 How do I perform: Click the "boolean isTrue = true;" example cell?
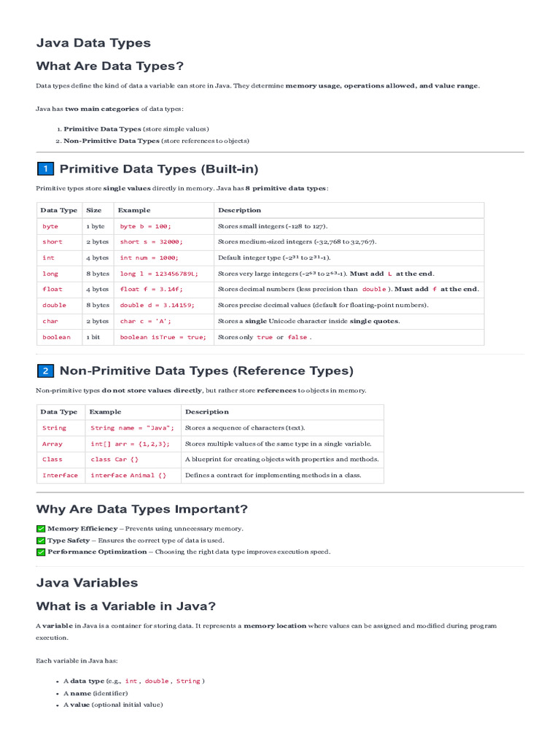[x=163, y=337]
